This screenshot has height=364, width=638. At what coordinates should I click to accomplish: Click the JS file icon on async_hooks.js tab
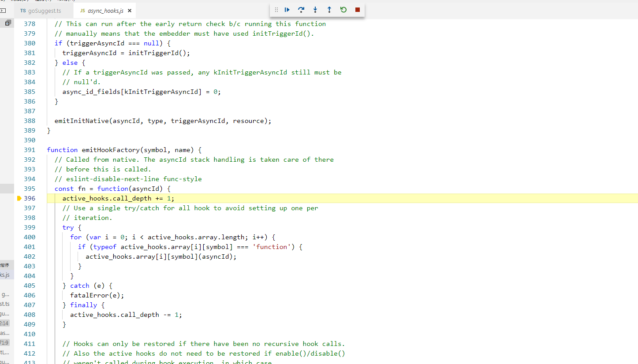82,10
